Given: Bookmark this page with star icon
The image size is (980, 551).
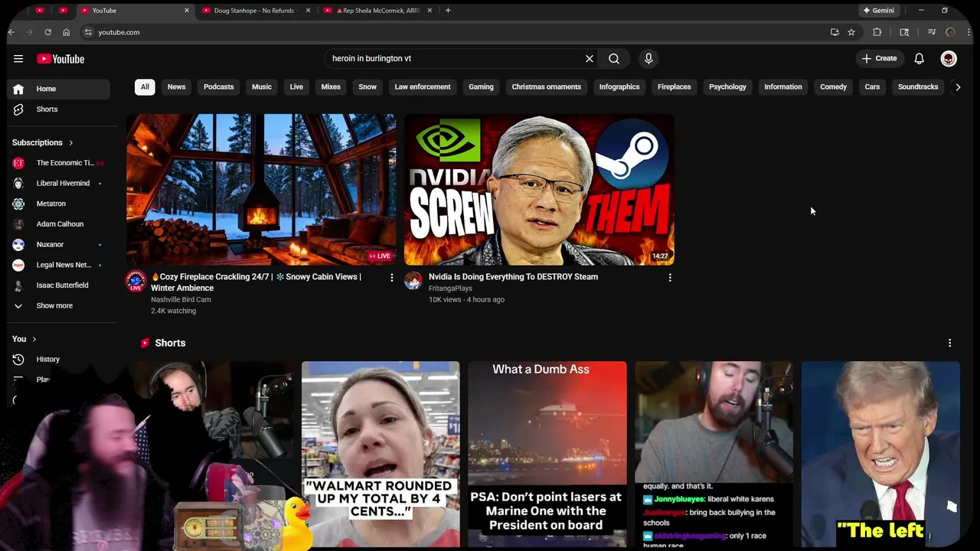Looking at the screenshot, I should point(851,32).
